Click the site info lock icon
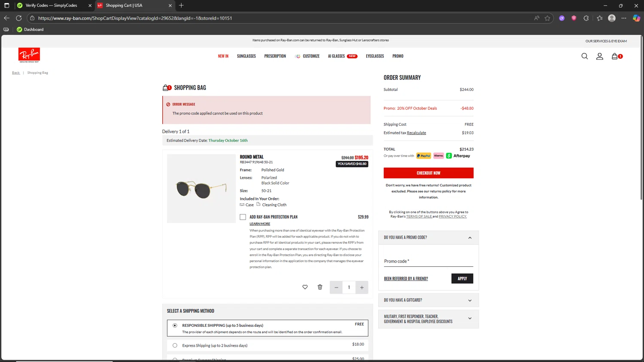 32,18
